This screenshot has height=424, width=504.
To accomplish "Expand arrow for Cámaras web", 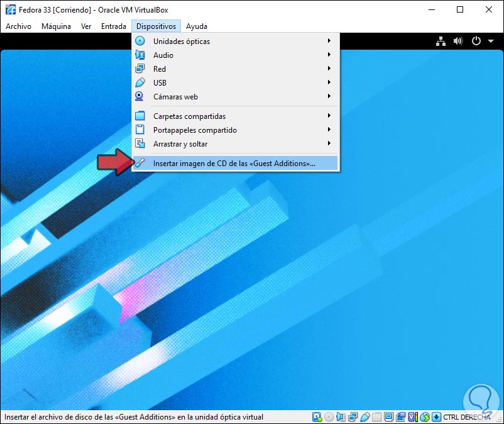I will 329,96.
